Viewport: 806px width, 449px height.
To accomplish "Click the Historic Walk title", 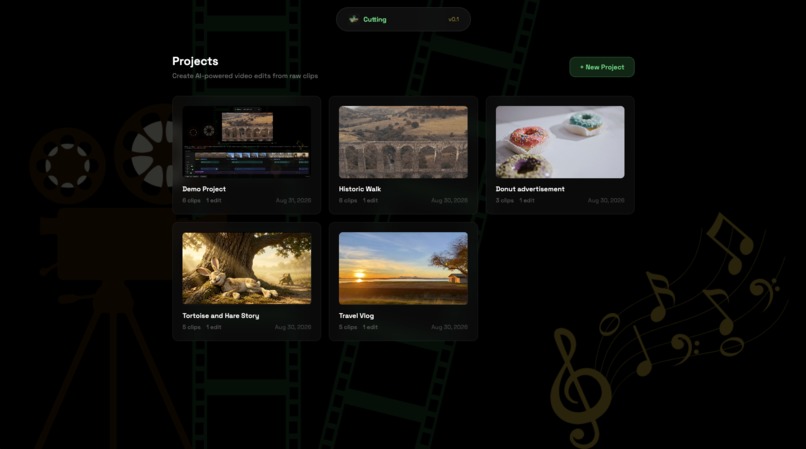I will tap(359, 189).
